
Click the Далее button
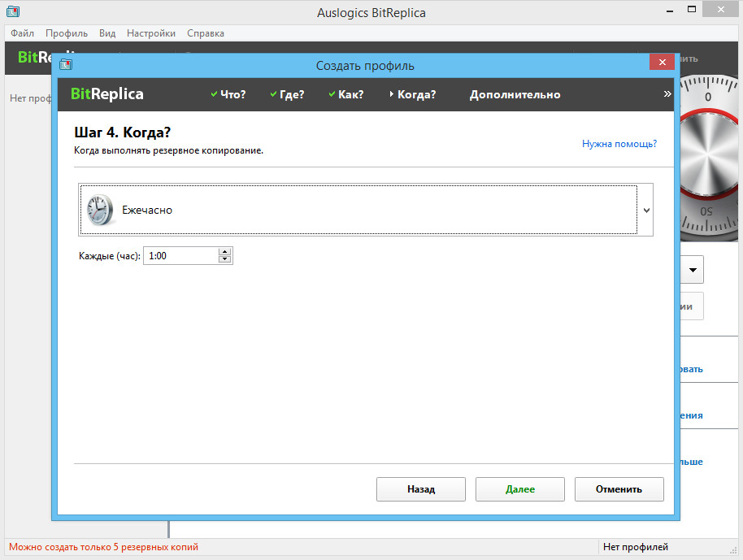pyautogui.click(x=519, y=489)
